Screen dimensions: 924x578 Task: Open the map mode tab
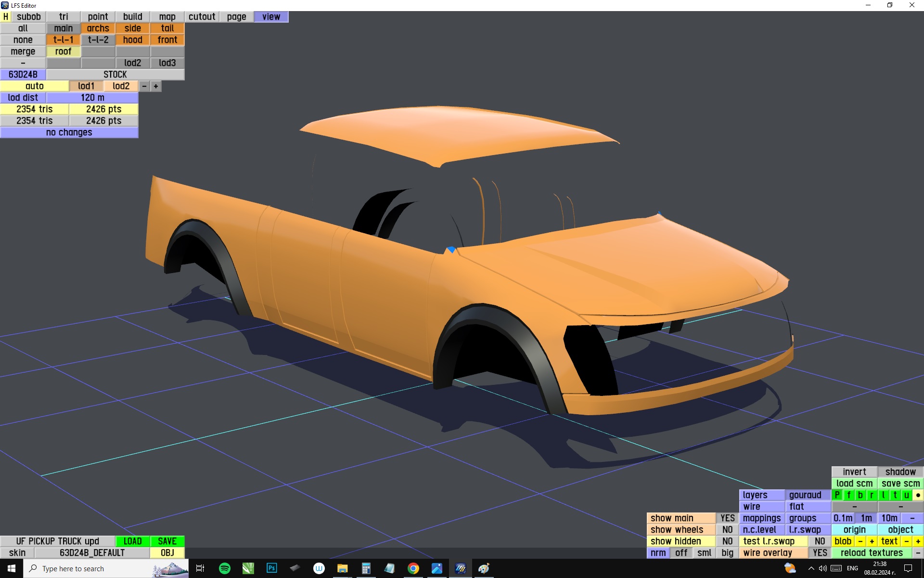click(167, 17)
